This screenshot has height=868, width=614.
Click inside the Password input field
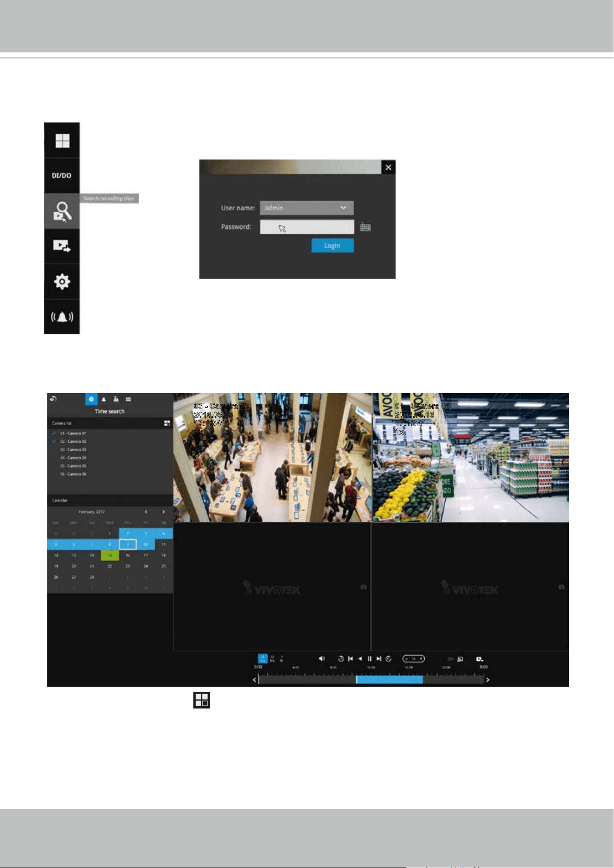click(307, 227)
